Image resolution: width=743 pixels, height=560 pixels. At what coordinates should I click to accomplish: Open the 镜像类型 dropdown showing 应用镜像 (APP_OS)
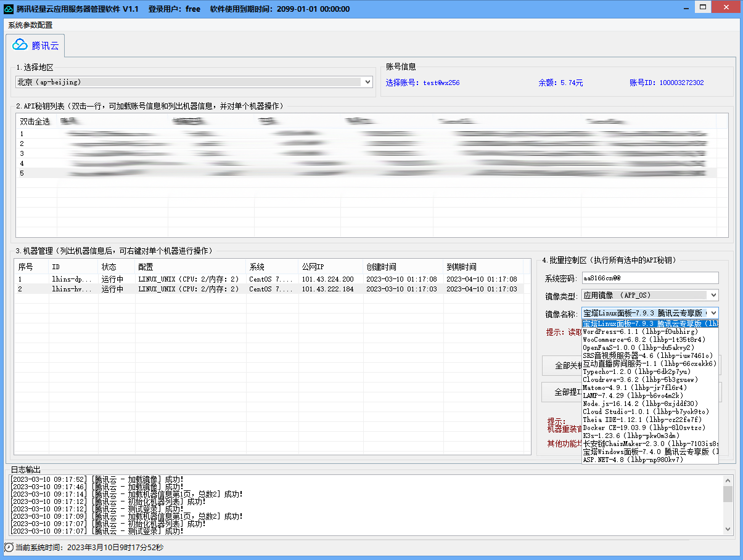(650, 295)
